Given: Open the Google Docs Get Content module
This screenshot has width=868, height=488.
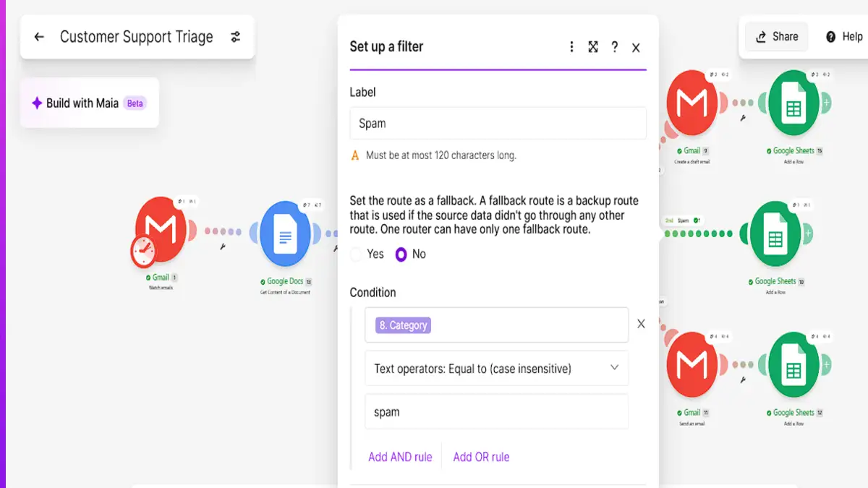Looking at the screenshot, I should [286, 234].
